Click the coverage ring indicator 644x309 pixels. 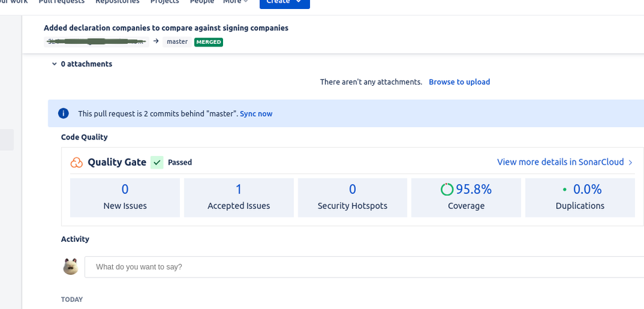coord(447,190)
